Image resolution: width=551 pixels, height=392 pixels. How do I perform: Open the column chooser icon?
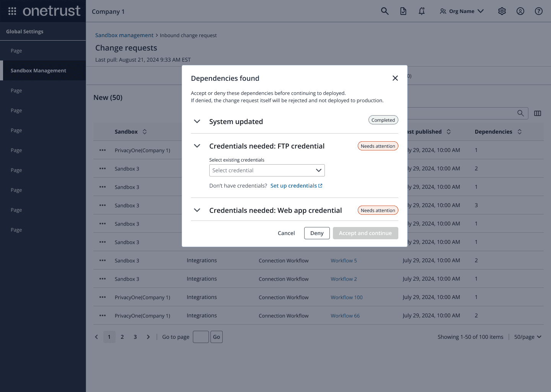pos(538,113)
